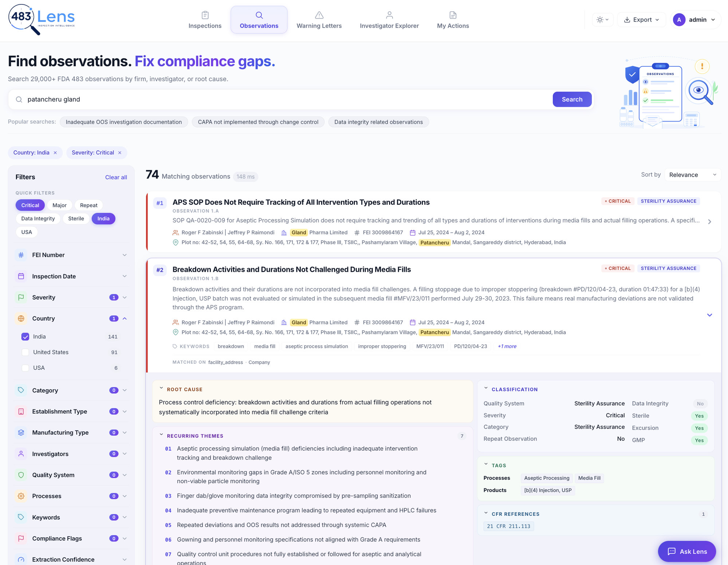This screenshot has width=728, height=565.
Task: Click the Processes gear icon
Action: (x=21, y=496)
